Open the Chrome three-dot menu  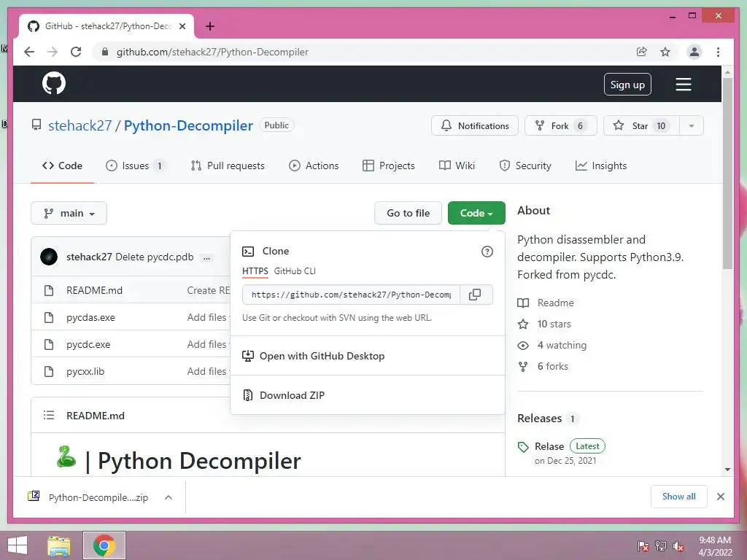[718, 52]
